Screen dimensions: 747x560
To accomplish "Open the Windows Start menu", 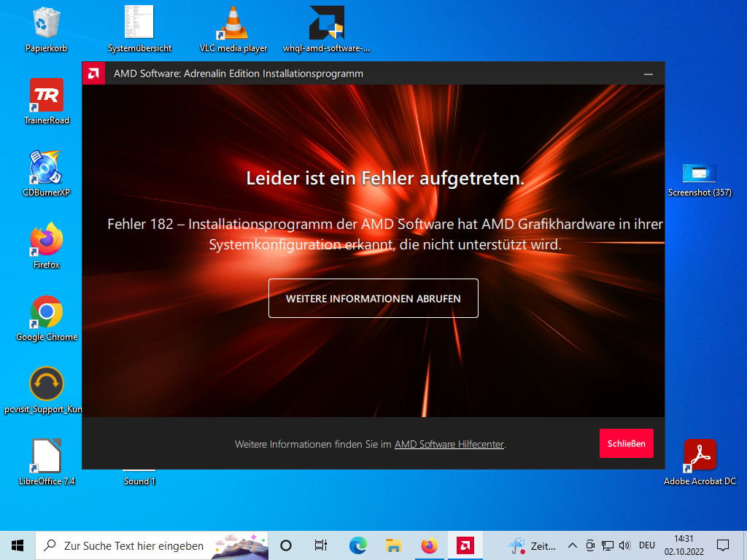I will [x=18, y=545].
